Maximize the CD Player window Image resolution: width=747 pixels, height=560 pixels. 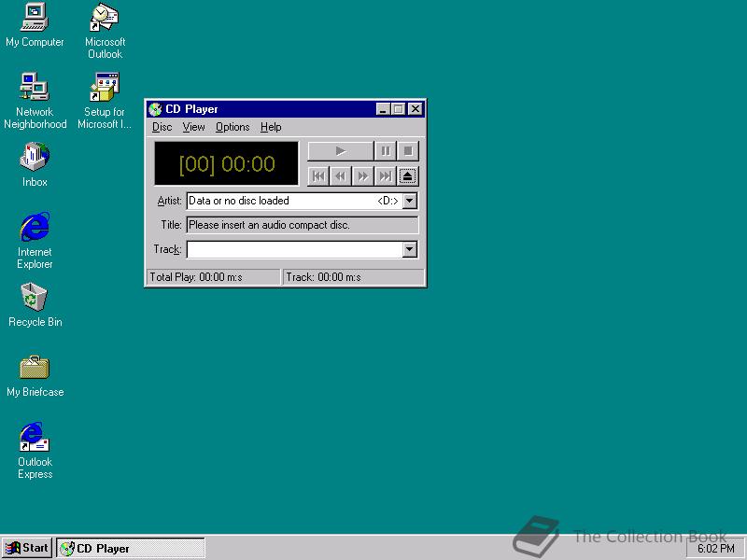click(399, 109)
